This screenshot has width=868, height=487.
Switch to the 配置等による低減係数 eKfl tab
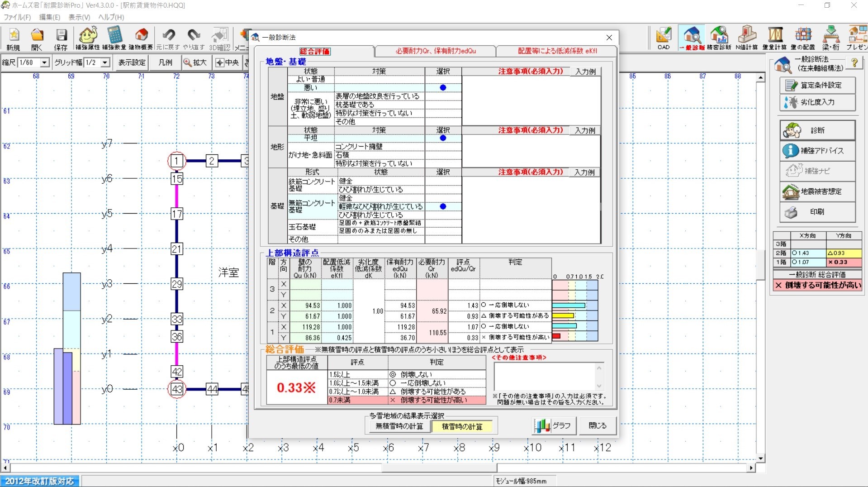coord(557,51)
